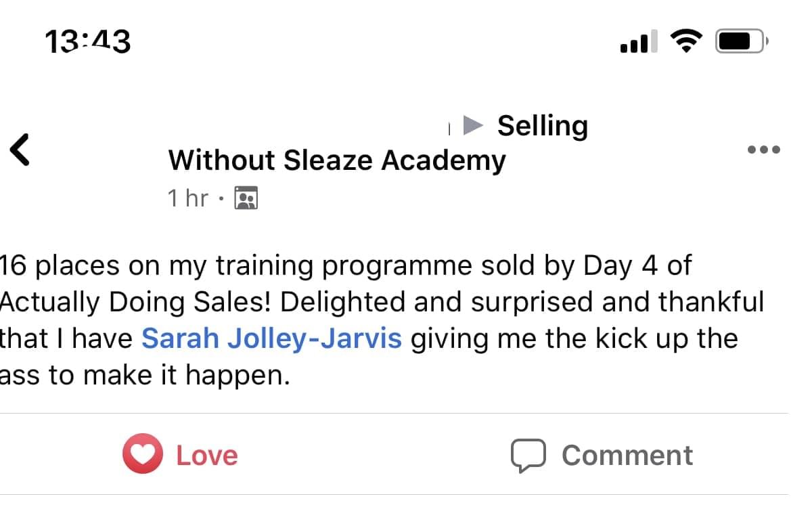Tap the 13:43 clock in status bar

88,43
